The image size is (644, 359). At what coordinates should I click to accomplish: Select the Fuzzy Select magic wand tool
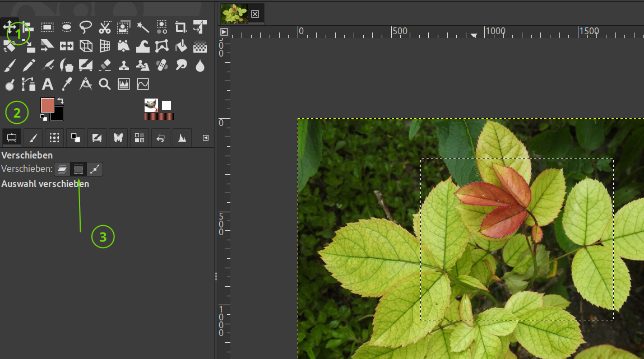coord(143,27)
